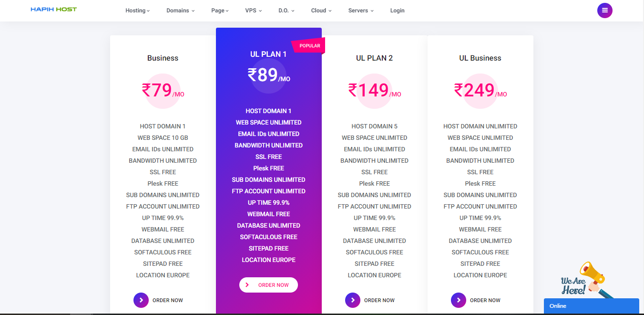
Task: Open the Online chat widget bar
Action: (591, 306)
